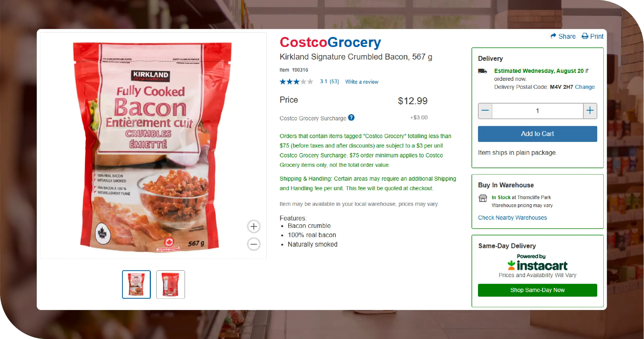Click the star rating icons
644x339 pixels.
pos(296,82)
